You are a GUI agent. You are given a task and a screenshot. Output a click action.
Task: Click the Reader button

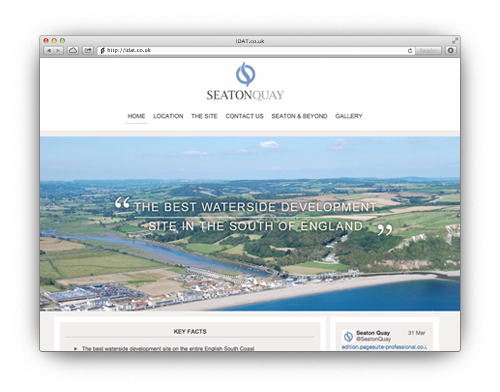[428, 51]
